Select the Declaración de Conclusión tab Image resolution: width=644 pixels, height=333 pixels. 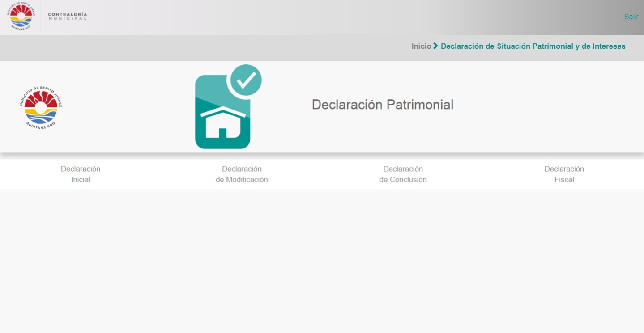click(x=403, y=174)
